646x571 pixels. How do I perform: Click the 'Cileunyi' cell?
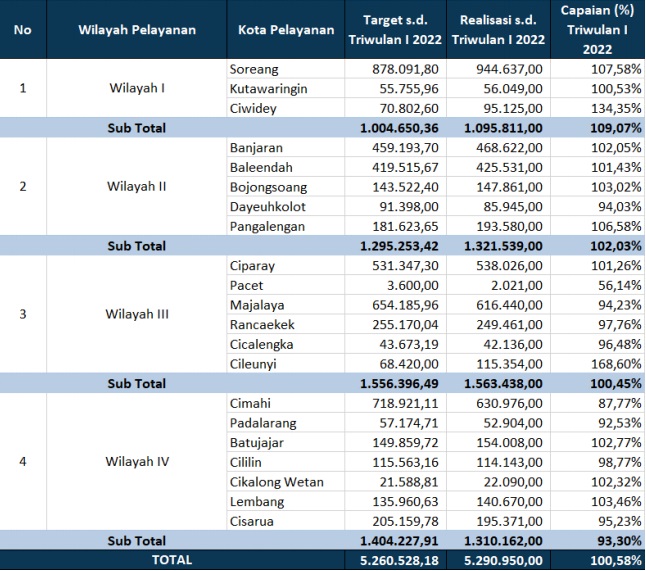pyautogui.click(x=286, y=364)
